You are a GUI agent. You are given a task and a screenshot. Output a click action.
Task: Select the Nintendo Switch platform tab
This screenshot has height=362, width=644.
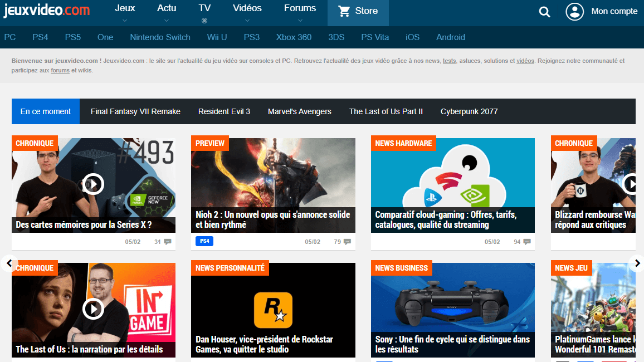[160, 37]
